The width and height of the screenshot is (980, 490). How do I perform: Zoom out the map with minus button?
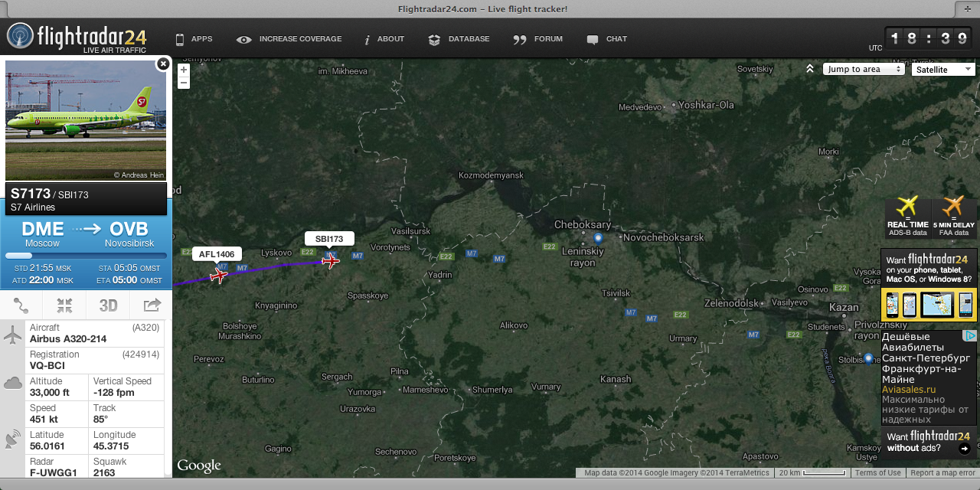[x=184, y=83]
